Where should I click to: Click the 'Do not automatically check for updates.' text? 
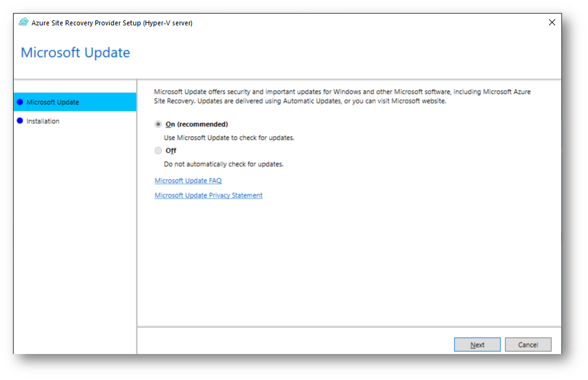coord(223,164)
